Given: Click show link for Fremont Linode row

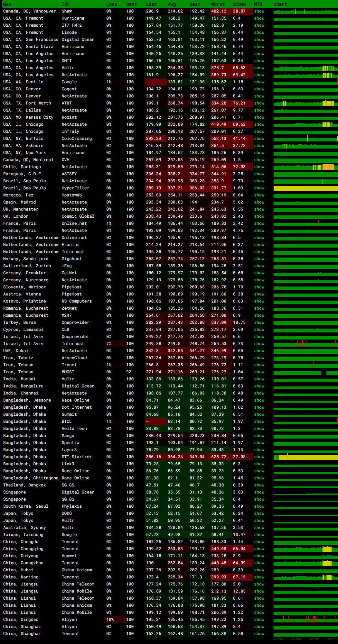Looking at the screenshot, I should point(259,32).
